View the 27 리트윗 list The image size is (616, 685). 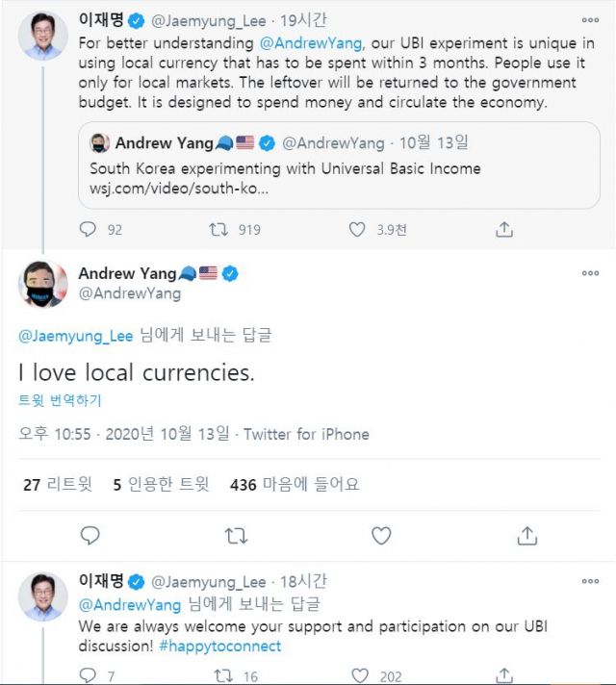click(58, 485)
